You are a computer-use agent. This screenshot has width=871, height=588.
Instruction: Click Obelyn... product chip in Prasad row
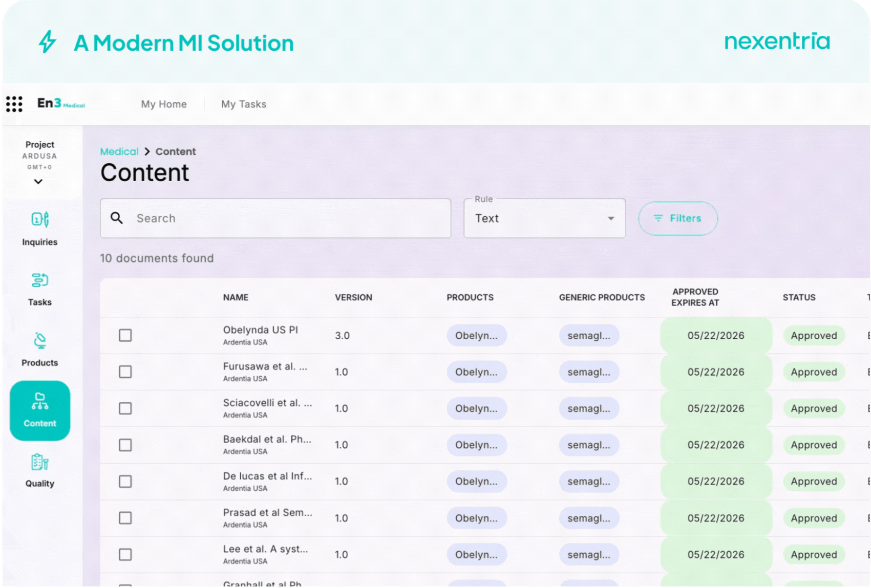pos(476,518)
